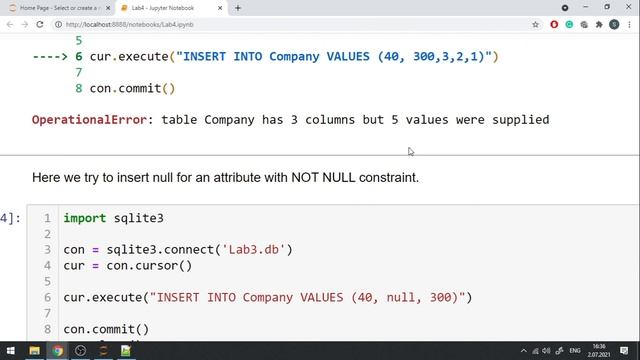
Task: Open the Jupyter taskbar application
Action: pos(103,351)
